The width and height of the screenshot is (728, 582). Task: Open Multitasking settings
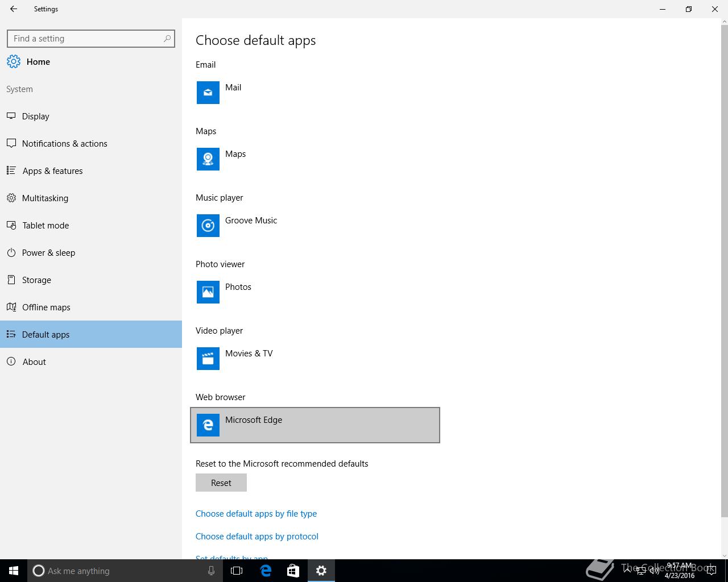[x=91, y=198]
